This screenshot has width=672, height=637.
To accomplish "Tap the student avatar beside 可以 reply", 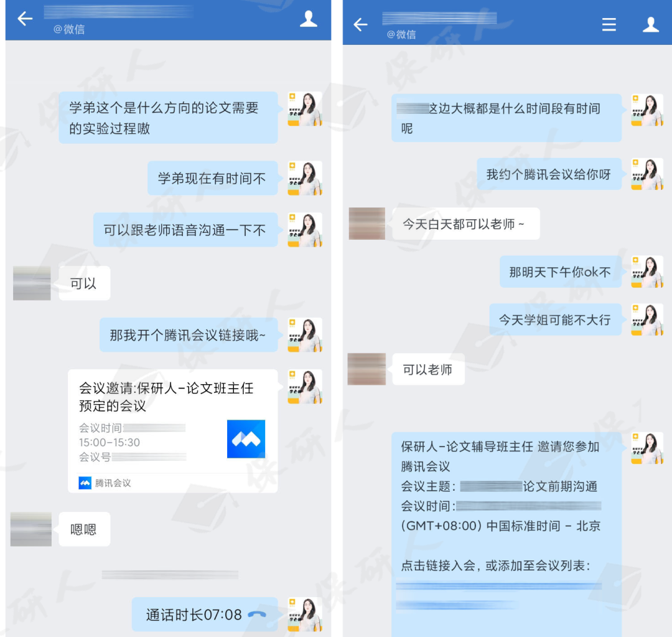I will (x=32, y=283).
